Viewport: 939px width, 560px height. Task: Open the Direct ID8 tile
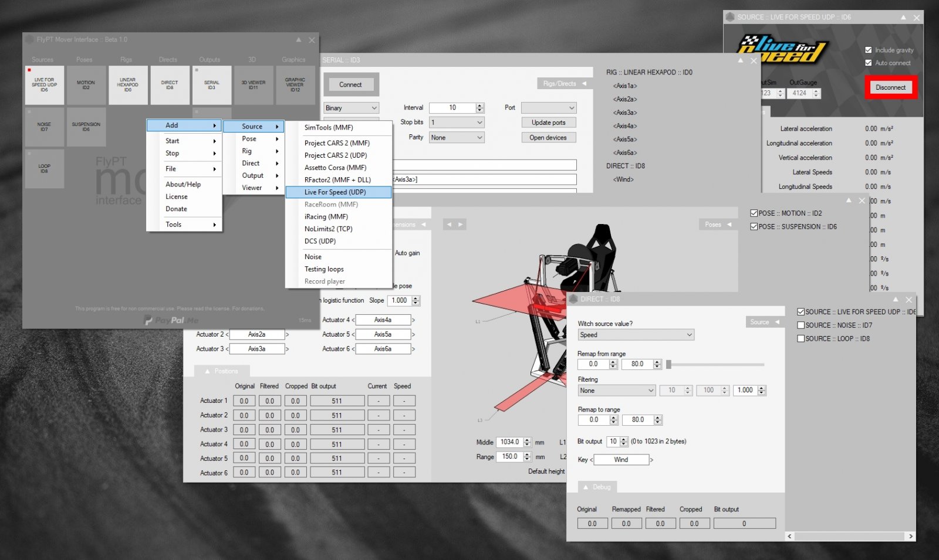click(x=170, y=85)
